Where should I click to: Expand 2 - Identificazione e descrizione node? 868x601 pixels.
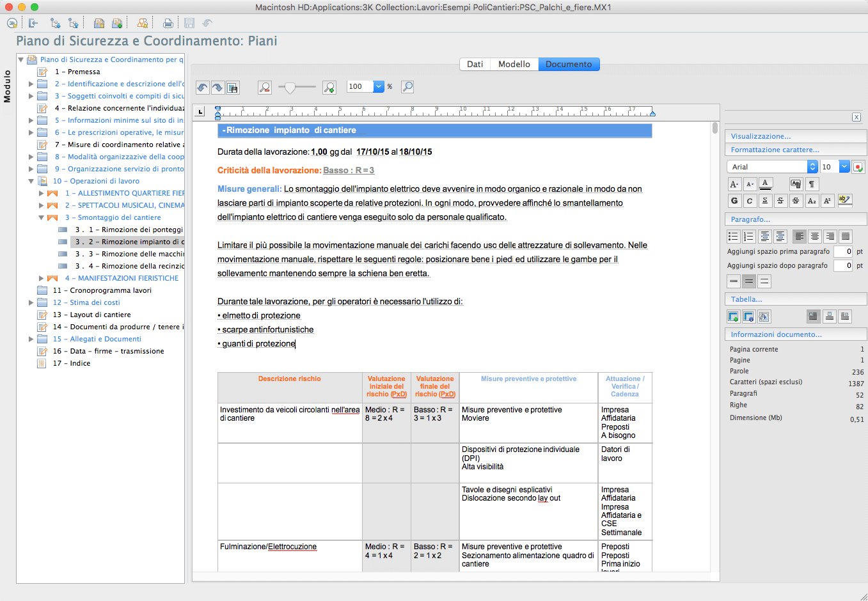pos(31,84)
